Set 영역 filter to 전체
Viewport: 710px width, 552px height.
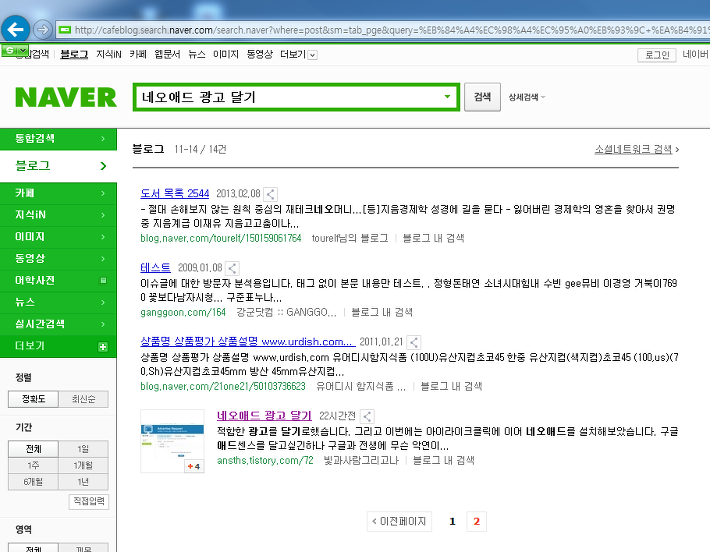point(34,548)
